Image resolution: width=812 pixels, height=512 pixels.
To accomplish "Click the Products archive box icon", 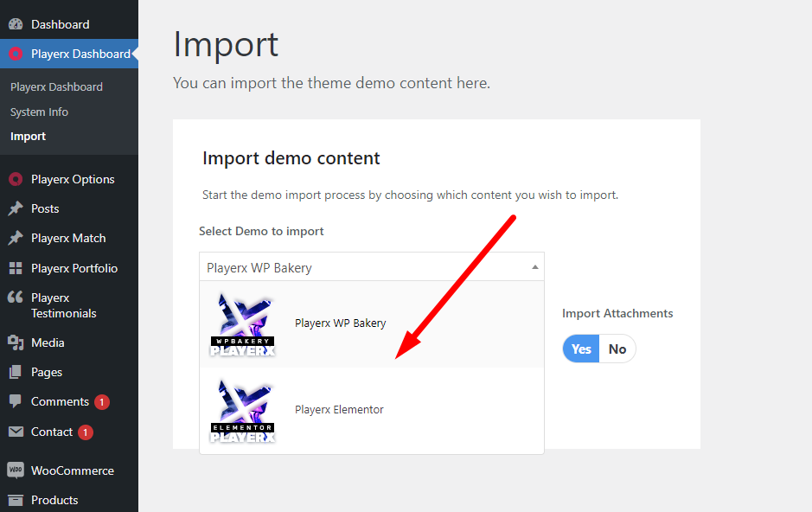I will [16, 500].
